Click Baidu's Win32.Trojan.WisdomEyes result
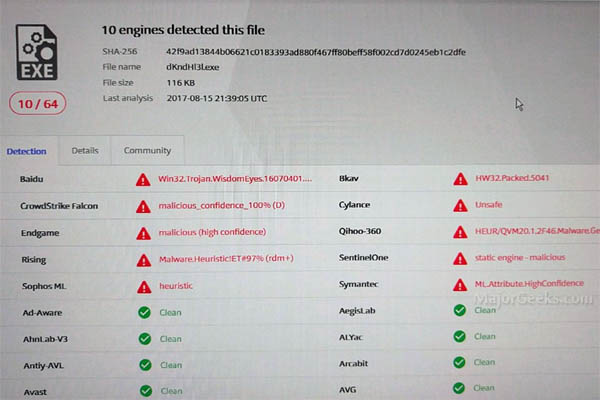 click(x=235, y=179)
